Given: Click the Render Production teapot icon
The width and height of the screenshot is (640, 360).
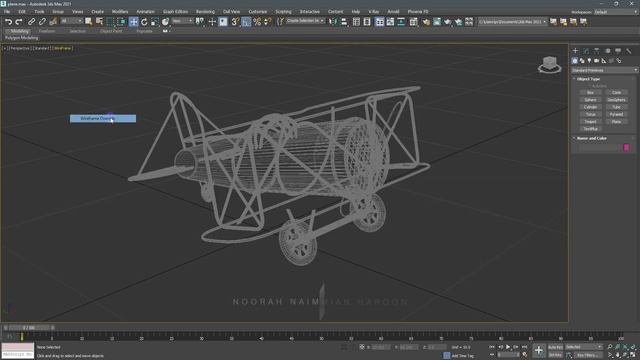Looking at the screenshot, I should 448,22.
